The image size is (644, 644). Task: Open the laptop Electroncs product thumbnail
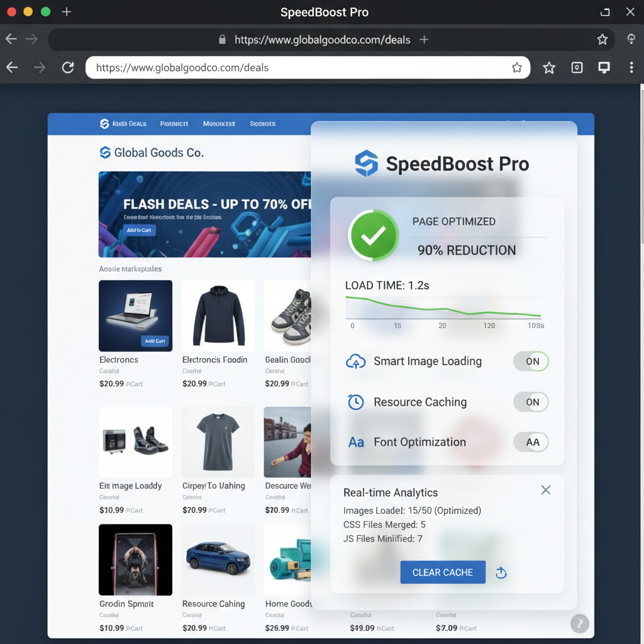tap(136, 316)
